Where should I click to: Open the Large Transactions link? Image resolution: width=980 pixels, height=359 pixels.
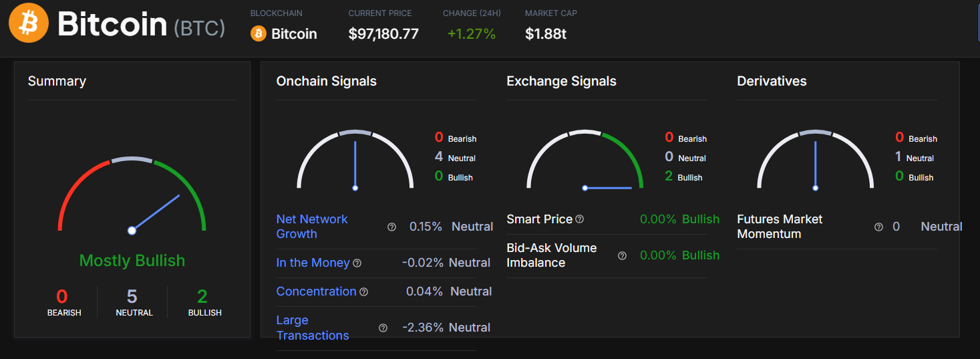(x=312, y=328)
